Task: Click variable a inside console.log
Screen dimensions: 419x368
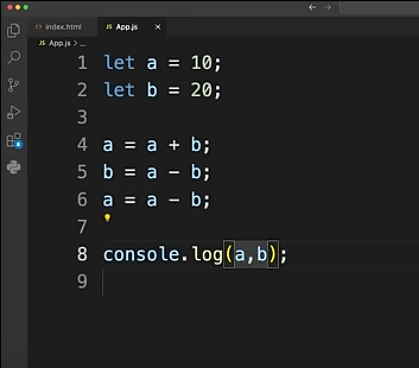Action: click(240, 255)
